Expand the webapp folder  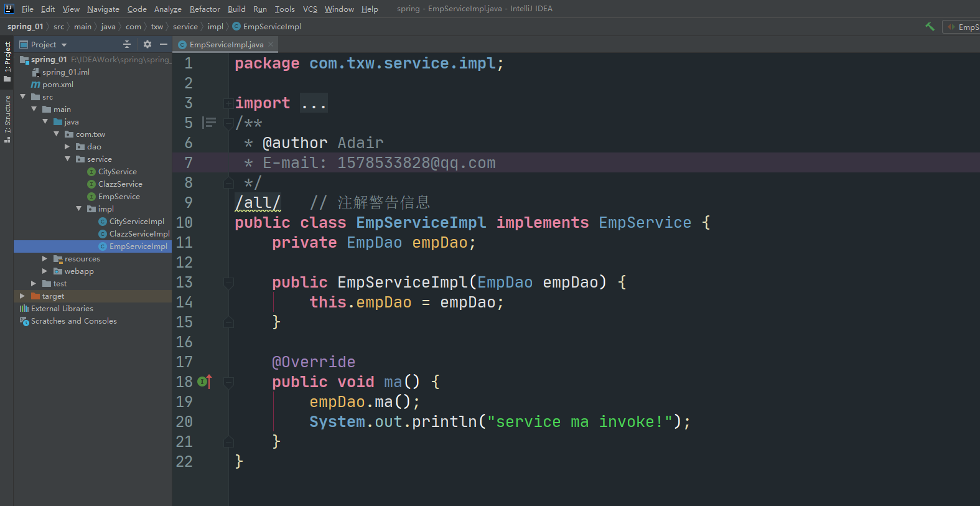click(45, 271)
